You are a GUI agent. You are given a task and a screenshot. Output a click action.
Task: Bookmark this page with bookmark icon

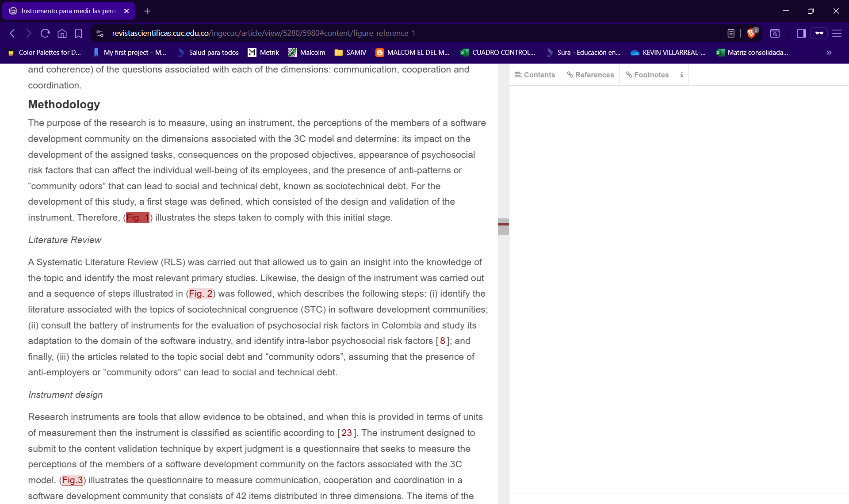(x=78, y=33)
